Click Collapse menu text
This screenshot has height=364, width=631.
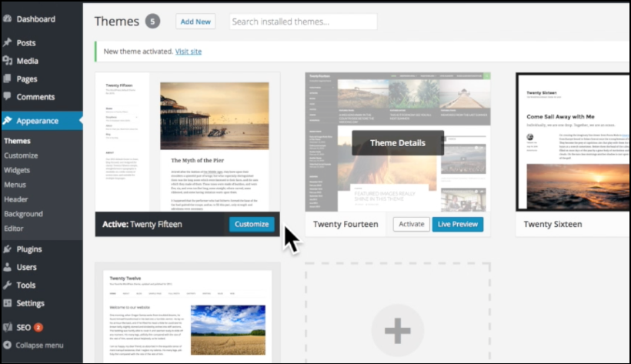(x=39, y=346)
